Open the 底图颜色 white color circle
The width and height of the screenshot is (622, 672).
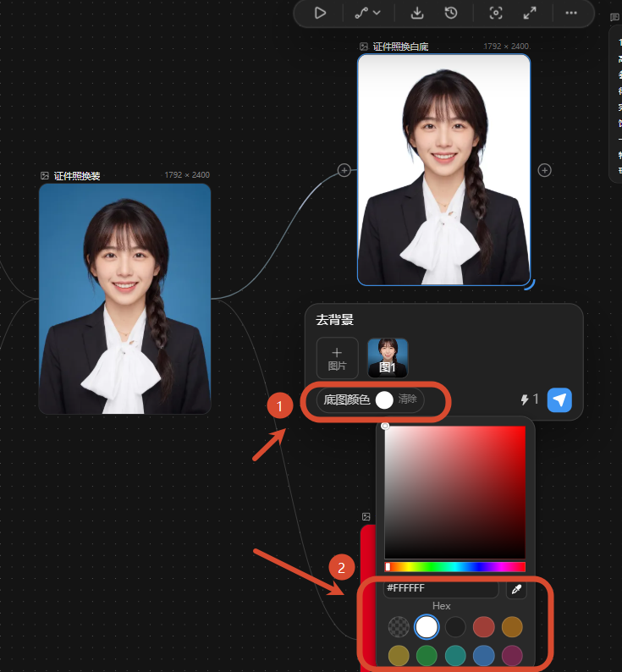pos(384,399)
